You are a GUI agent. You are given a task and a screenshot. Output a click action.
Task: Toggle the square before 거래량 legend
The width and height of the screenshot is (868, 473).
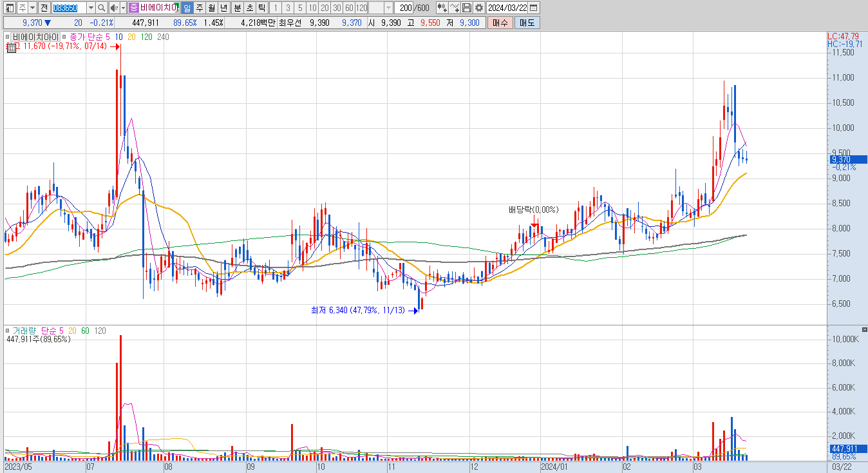coord(8,331)
